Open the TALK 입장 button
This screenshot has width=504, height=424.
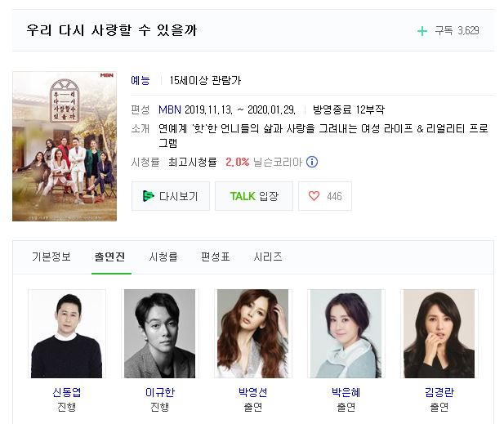pos(254,196)
